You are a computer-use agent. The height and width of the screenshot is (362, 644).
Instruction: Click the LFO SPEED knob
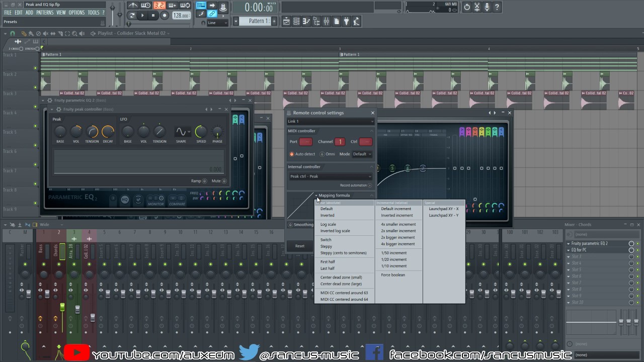[x=201, y=132]
